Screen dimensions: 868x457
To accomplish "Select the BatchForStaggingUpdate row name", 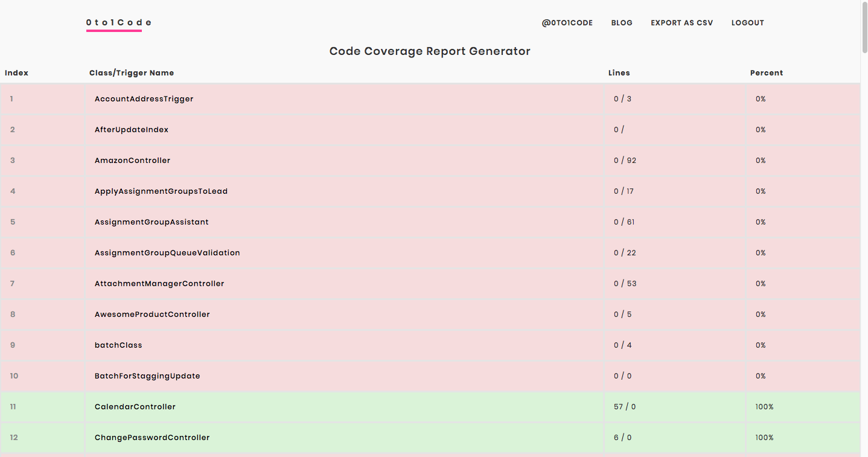I will point(147,376).
